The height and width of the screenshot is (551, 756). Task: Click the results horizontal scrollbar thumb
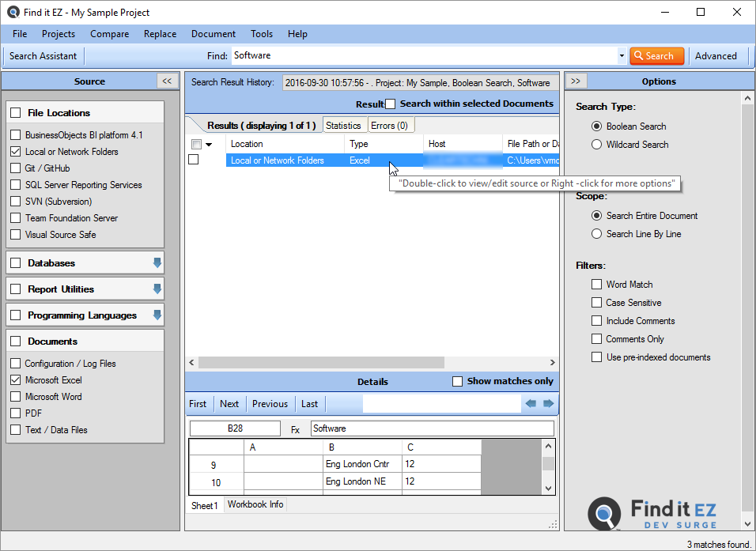[x=321, y=362]
